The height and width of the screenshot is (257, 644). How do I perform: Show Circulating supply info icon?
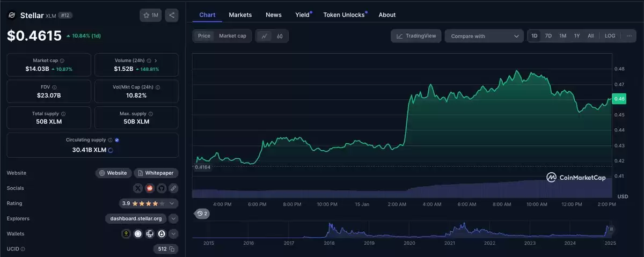point(111,140)
